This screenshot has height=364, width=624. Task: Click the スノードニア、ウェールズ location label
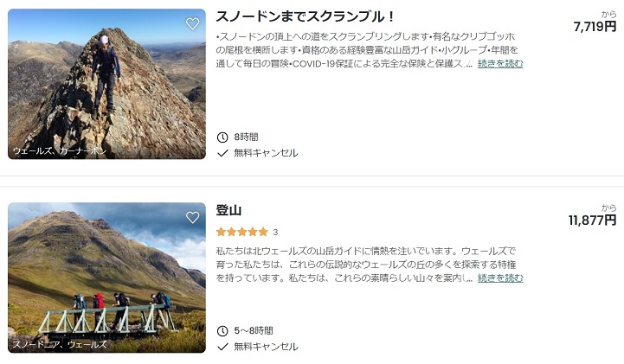coord(60,344)
